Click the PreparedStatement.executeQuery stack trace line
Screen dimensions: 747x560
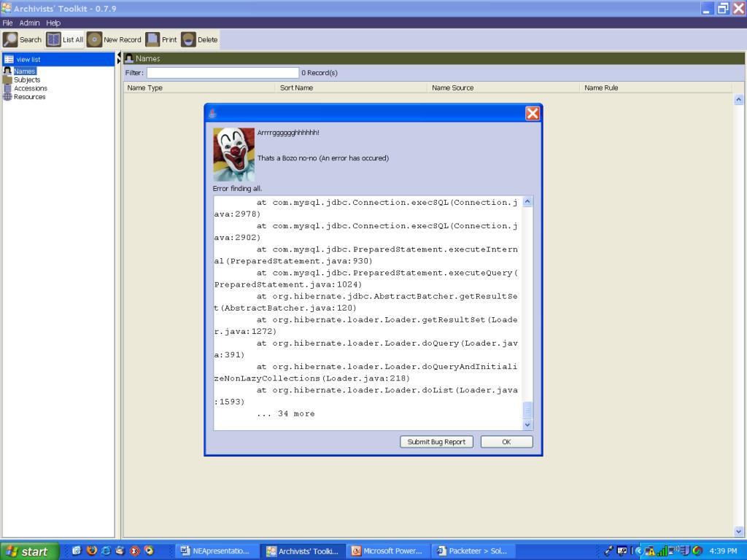click(x=366, y=279)
